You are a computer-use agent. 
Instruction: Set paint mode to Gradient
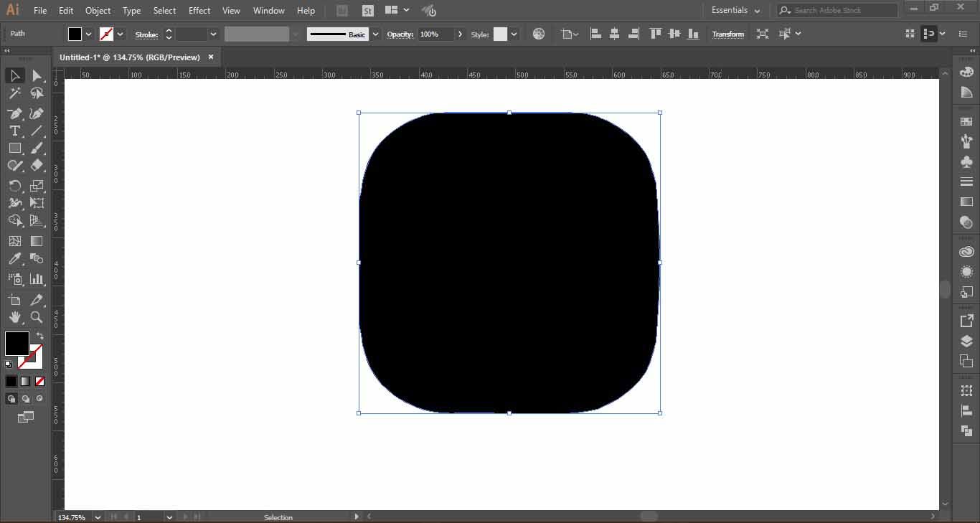tap(26, 382)
